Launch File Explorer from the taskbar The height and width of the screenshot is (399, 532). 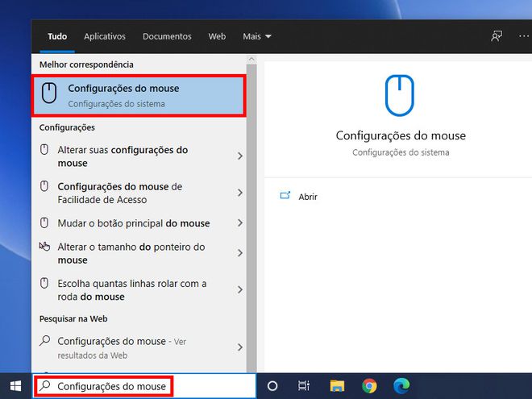pos(337,386)
